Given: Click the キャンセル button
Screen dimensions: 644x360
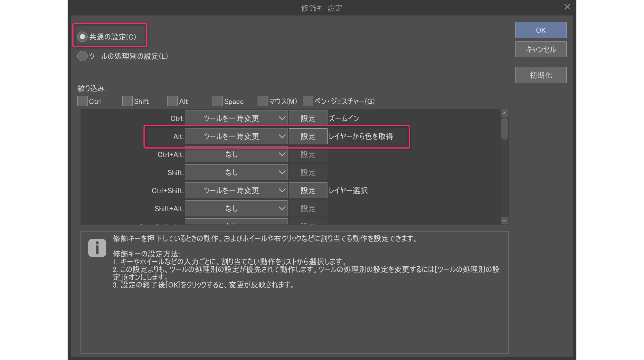Looking at the screenshot, I should click(541, 49).
